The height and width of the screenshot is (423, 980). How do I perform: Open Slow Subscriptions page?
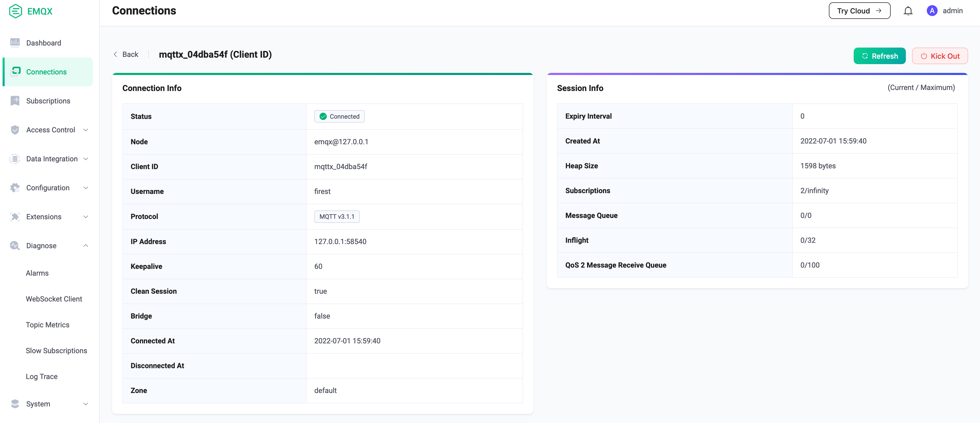pyautogui.click(x=56, y=351)
